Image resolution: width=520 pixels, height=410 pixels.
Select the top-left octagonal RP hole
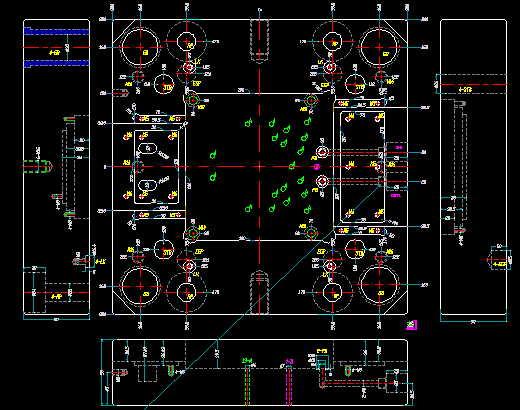pos(186,42)
